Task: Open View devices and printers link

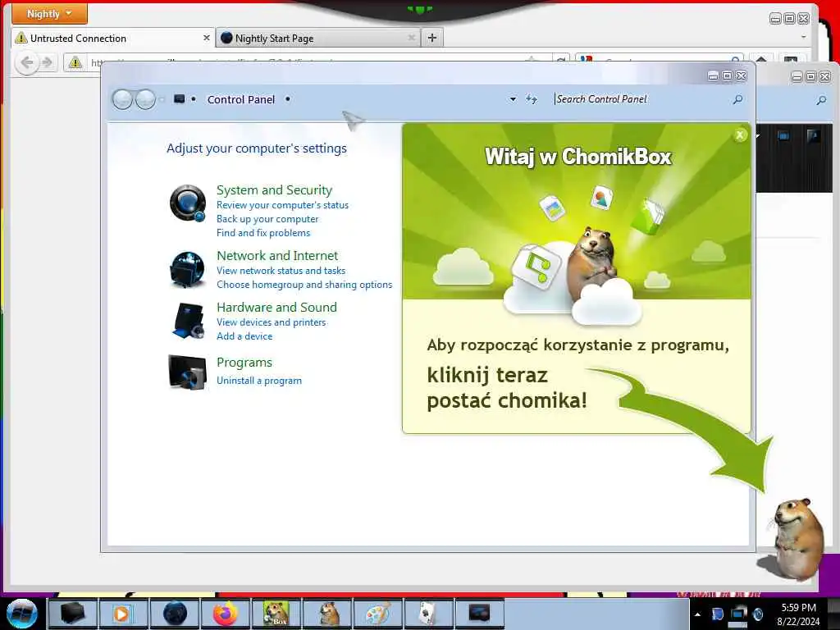Action: pos(271,322)
